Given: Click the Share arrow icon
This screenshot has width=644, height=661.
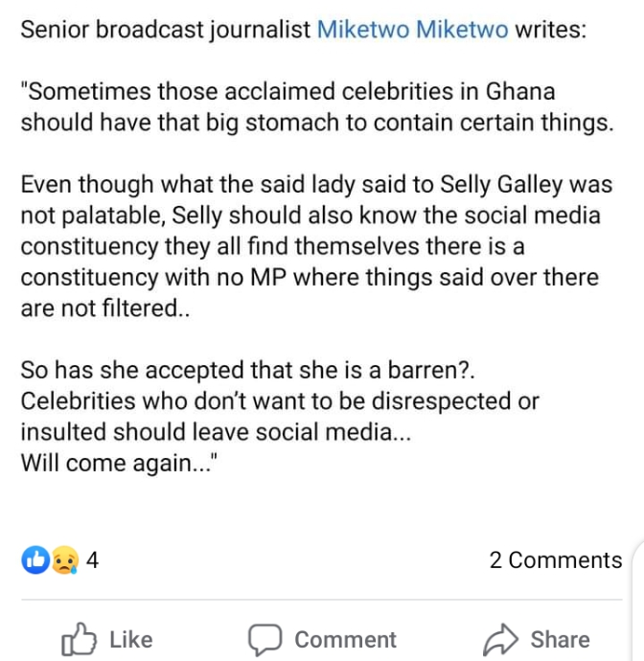Looking at the screenshot, I should [500, 639].
